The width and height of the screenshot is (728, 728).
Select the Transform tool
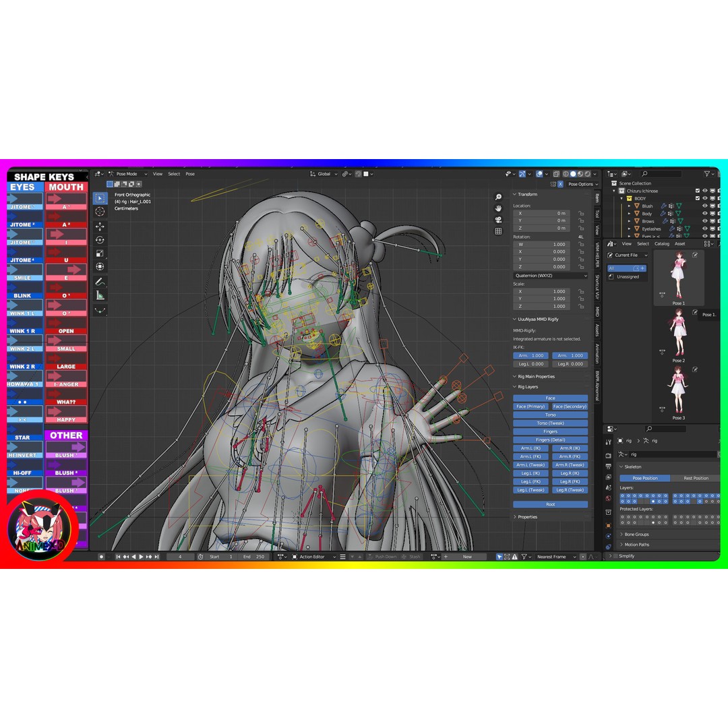point(100,266)
